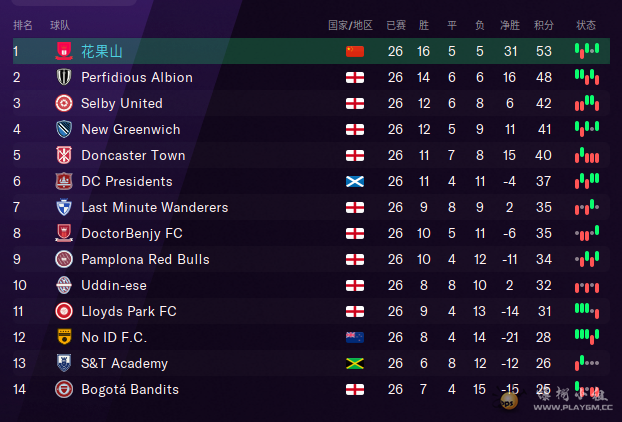This screenshot has height=422, width=622.
Task: Click Scotland flag in DC Presidents row
Action: pyautogui.click(x=355, y=181)
